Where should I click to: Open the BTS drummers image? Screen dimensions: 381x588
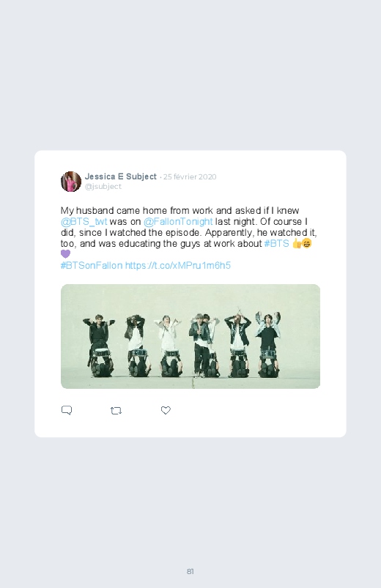coord(190,336)
